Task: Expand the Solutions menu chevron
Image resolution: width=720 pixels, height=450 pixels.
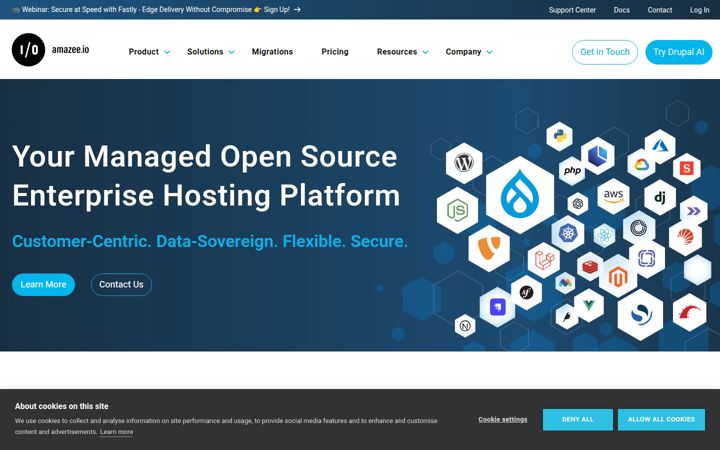Action: [x=231, y=52]
